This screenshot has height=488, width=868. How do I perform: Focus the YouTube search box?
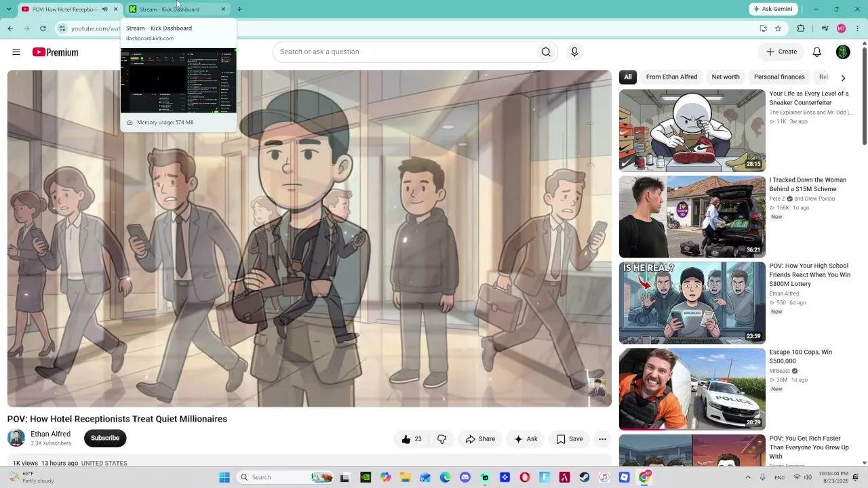pyautogui.click(x=403, y=52)
